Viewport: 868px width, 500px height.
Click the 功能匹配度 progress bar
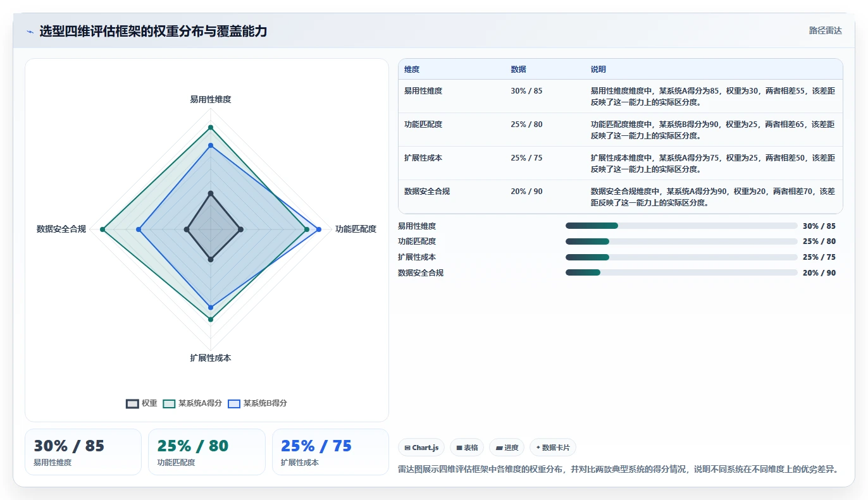click(x=681, y=241)
